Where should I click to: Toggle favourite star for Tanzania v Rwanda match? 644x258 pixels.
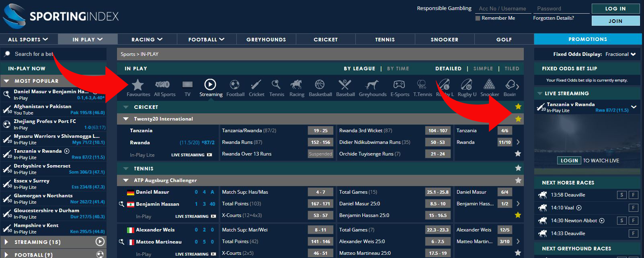[518, 154]
